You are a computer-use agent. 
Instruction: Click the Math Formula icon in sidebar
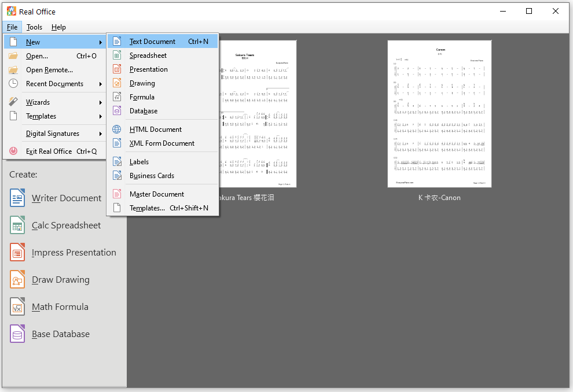coord(17,307)
